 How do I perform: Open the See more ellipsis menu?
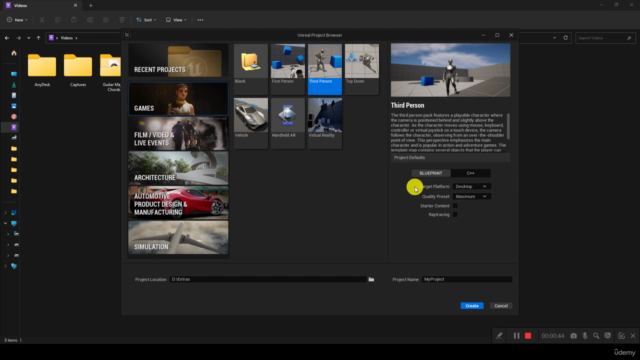click(200, 20)
